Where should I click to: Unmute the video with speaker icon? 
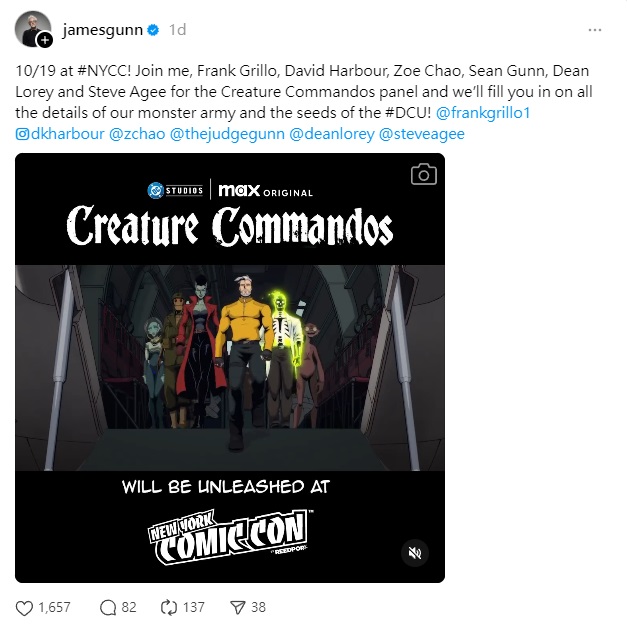(415, 553)
